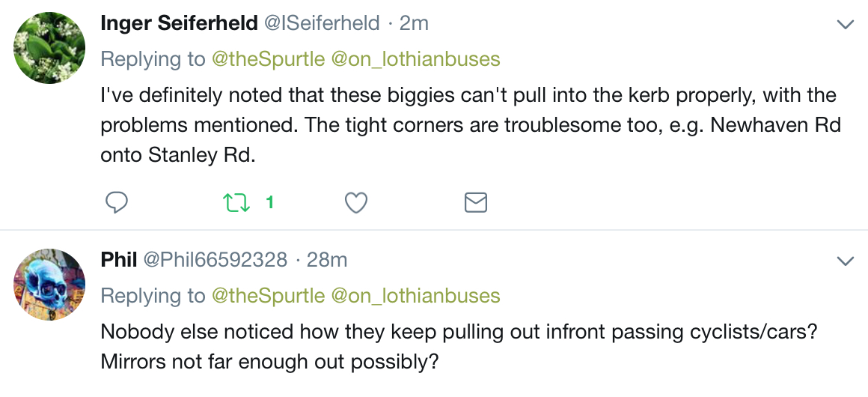Open @theSpurtle mention in Inger's reply
868x397 pixels.
269,58
